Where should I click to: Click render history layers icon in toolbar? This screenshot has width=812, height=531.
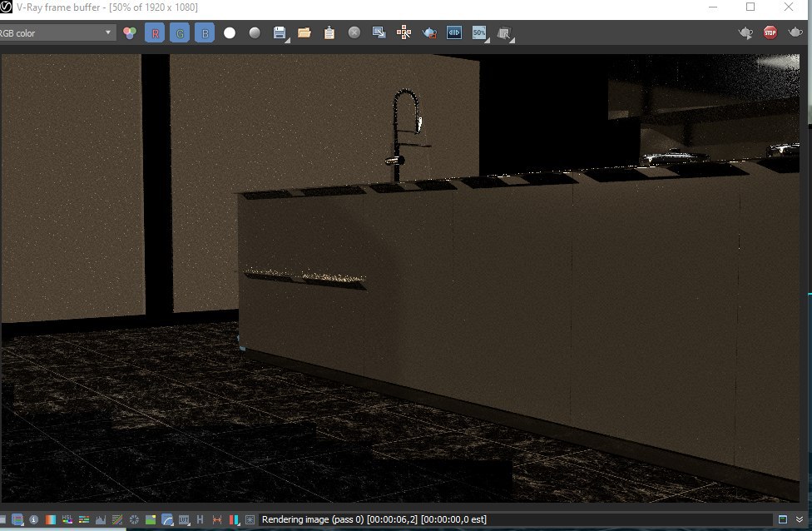(x=505, y=33)
